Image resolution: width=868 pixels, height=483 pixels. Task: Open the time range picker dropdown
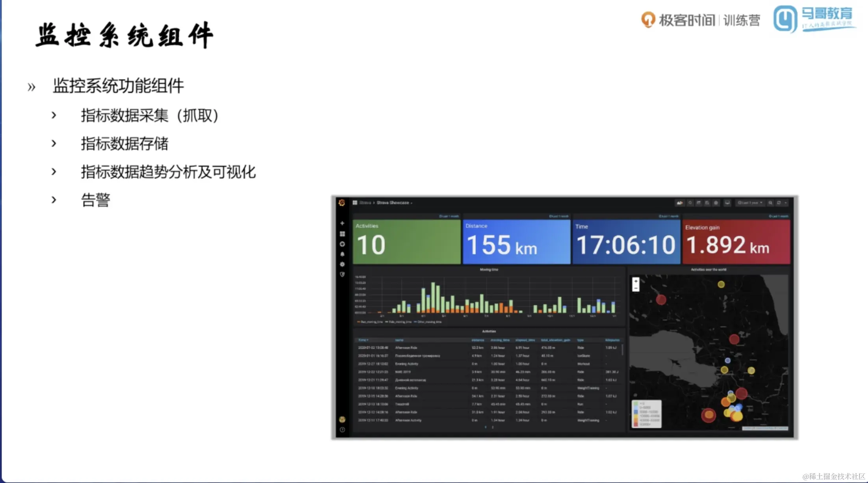pos(750,203)
